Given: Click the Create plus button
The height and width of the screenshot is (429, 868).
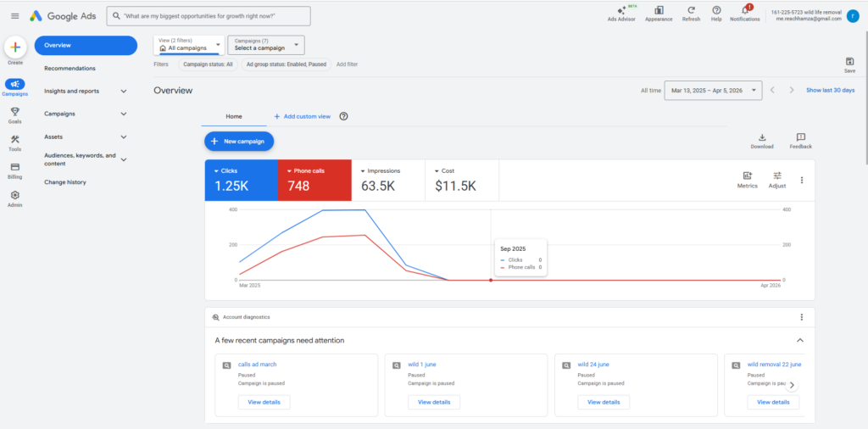Looking at the screenshot, I should coord(15,47).
